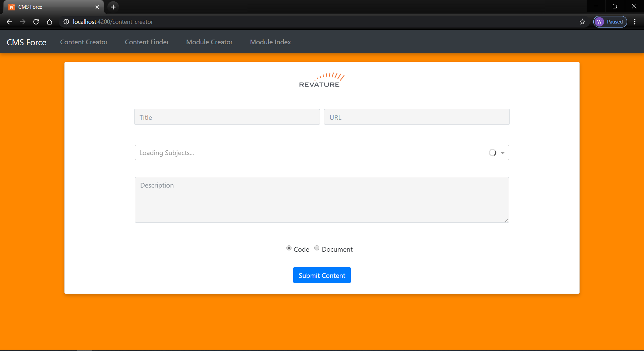Navigate to Module Creator
The height and width of the screenshot is (351, 644).
pyautogui.click(x=209, y=42)
